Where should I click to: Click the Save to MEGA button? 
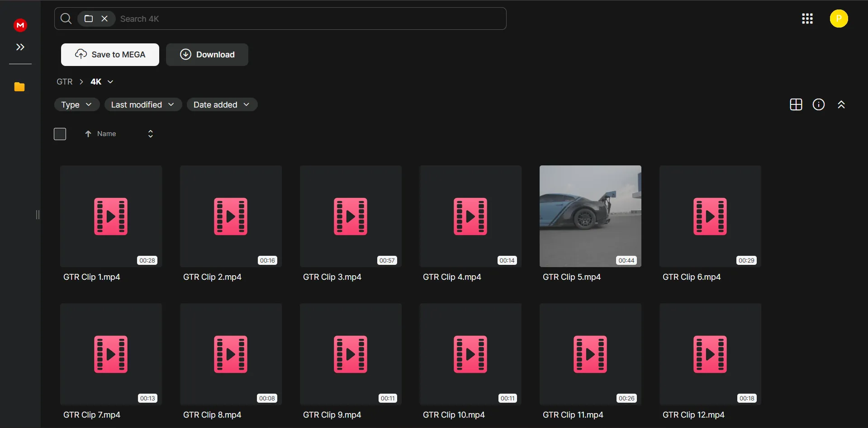coord(110,55)
